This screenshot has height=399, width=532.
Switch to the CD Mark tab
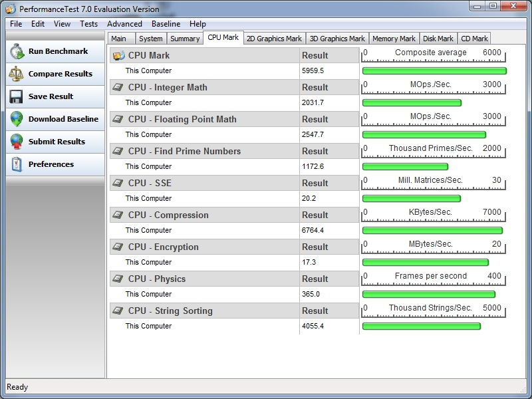click(474, 39)
